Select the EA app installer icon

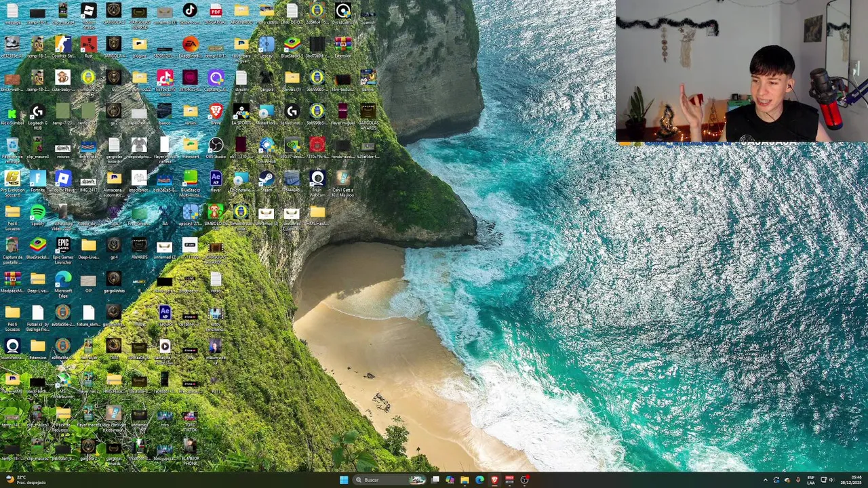pyautogui.click(x=191, y=47)
